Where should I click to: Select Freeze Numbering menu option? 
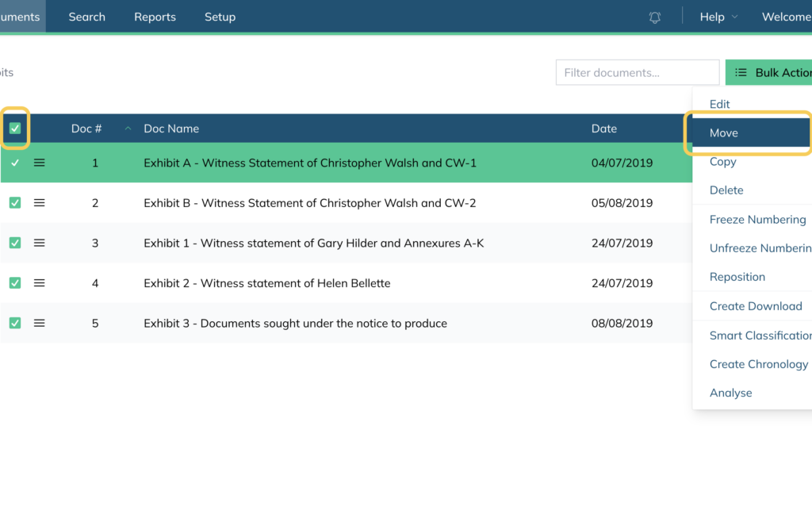[x=757, y=220]
